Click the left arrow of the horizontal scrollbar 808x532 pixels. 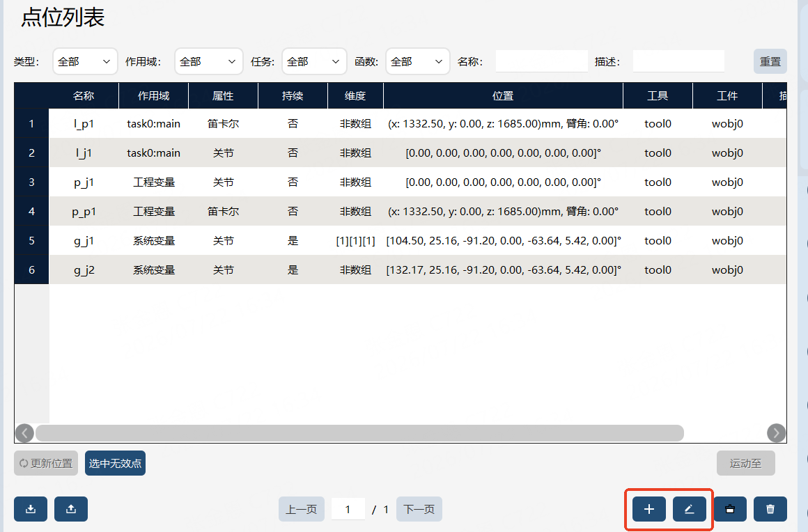pyautogui.click(x=24, y=433)
